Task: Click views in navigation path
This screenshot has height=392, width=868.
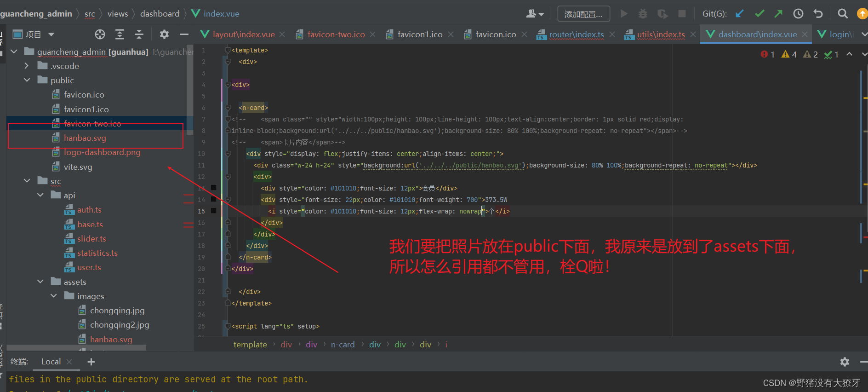Action: pyautogui.click(x=118, y=14)
